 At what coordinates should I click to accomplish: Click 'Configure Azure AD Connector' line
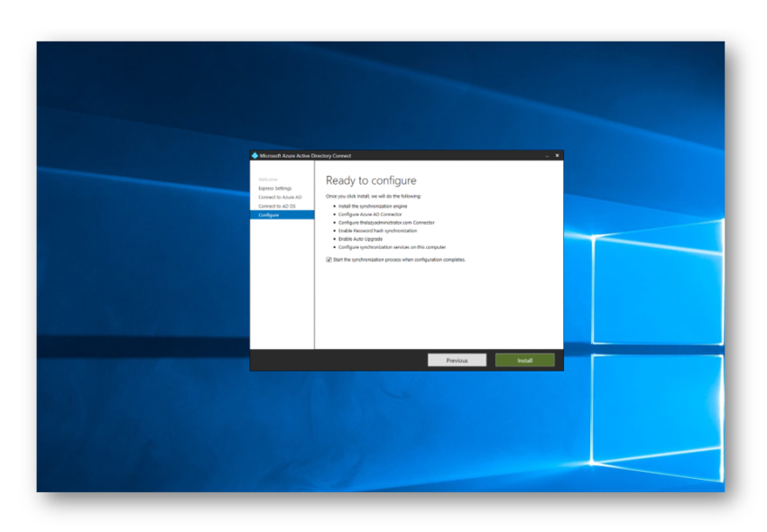tap(370, 215)
